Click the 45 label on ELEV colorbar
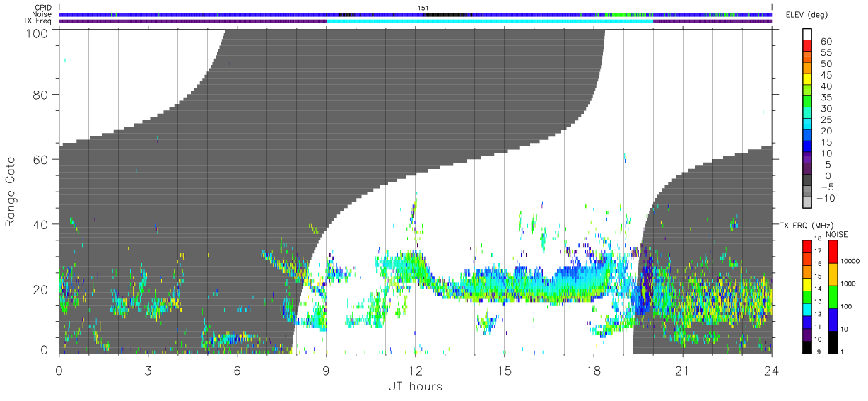Viewport: 868px width, 401px height. coord(826,75)
